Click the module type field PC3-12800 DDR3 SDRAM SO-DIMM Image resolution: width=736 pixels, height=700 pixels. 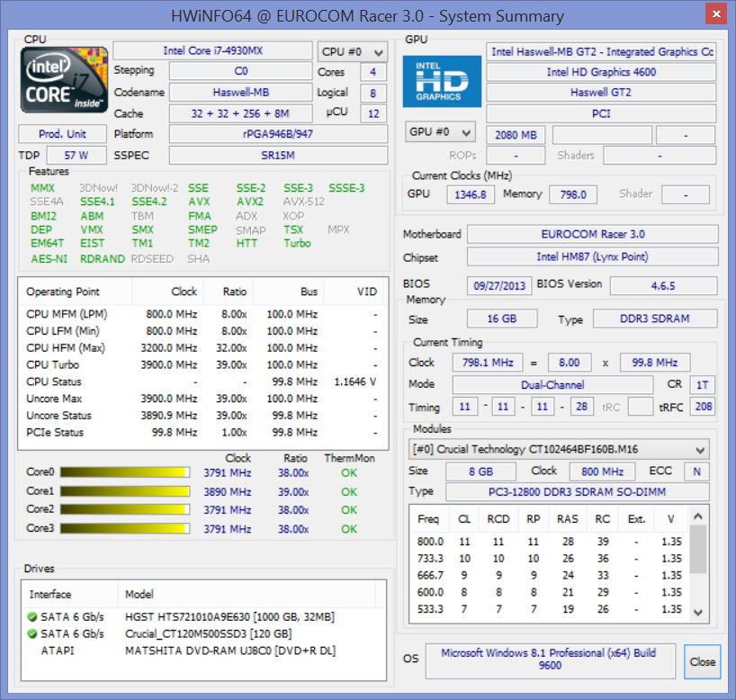tap(577, 491)
